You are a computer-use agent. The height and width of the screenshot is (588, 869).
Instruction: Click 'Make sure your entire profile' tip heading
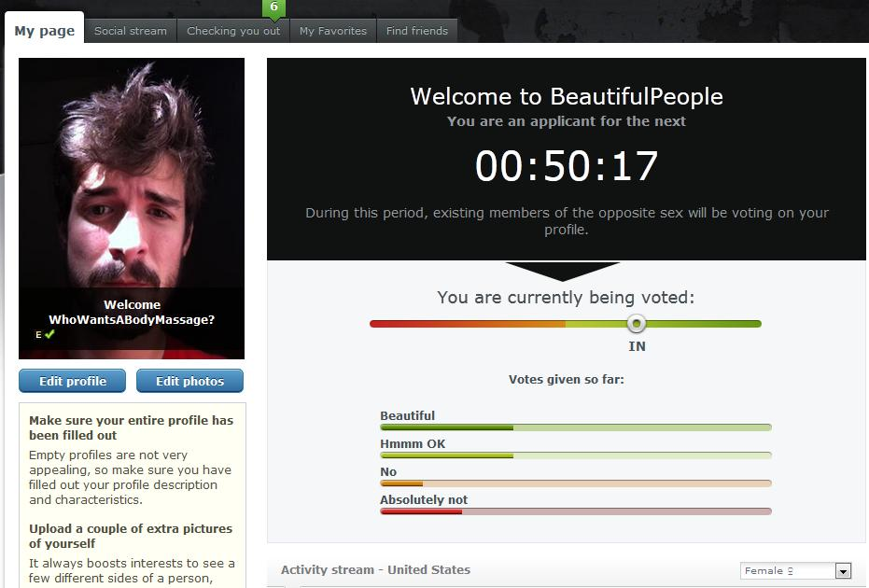pos(132,427)
